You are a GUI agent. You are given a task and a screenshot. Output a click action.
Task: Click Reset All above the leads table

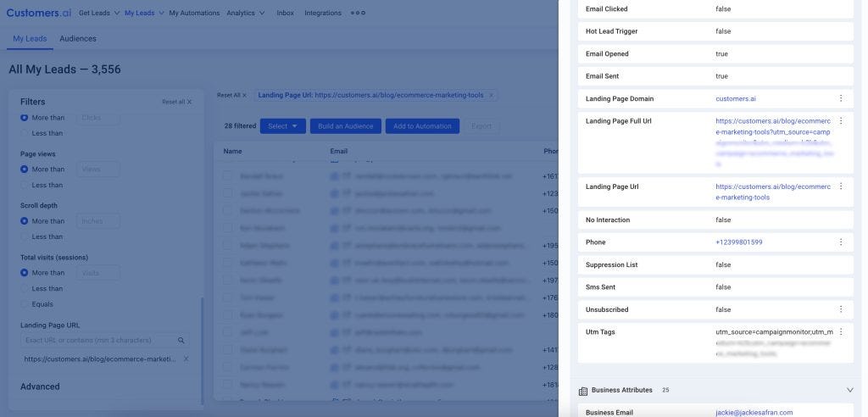coord(232,95)
